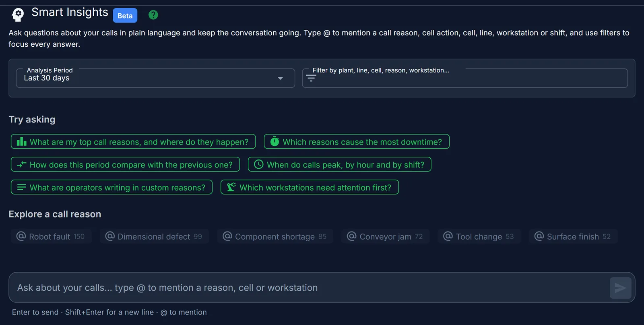This screenshot has height=325, width=644.
Task: Ask how this period compares with previous
Action: click(x=125, y=164)
